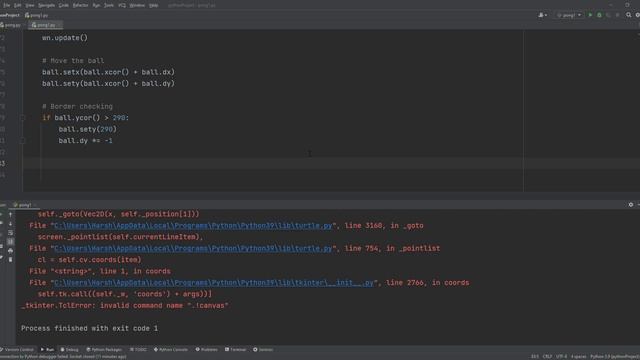Open the Navigate menu

pos(47,5)
